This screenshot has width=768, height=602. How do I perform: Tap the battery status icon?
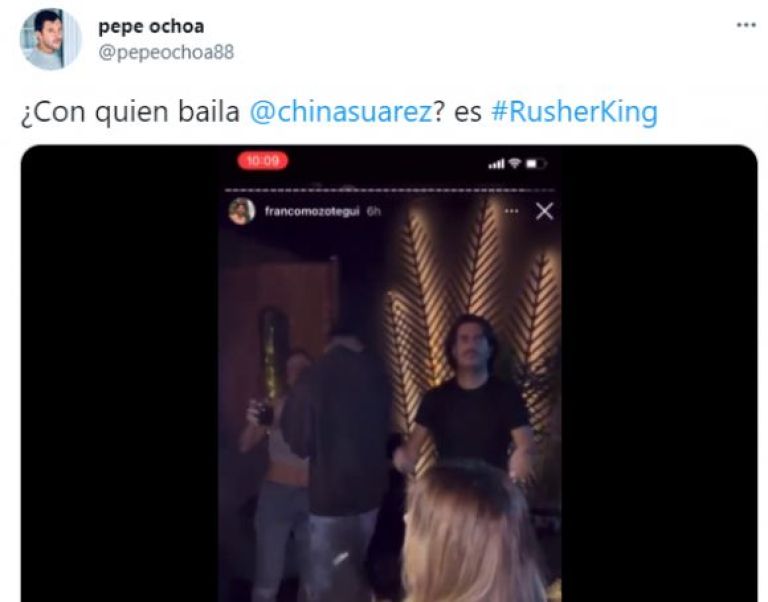click(536, 164)
